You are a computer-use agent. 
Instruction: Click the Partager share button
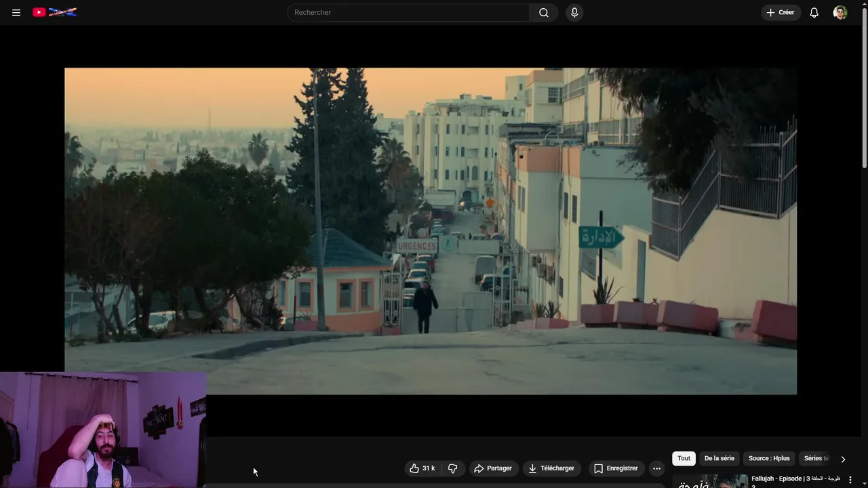point(493,468)
